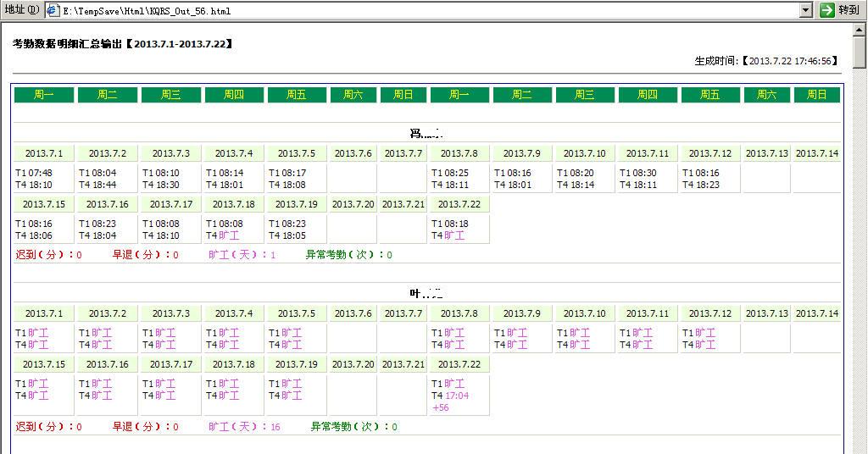The width and height of the screenshot is (868, 454).
Task: Click the 迟到（分）：0 summary beside 旷工（天）：16
Action: pos(48,427)
